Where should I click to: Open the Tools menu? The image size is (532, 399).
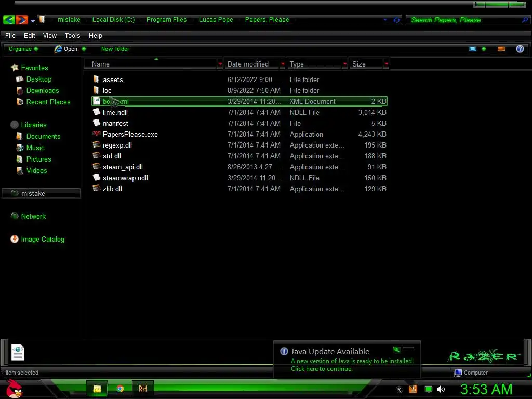pos(72,36)
